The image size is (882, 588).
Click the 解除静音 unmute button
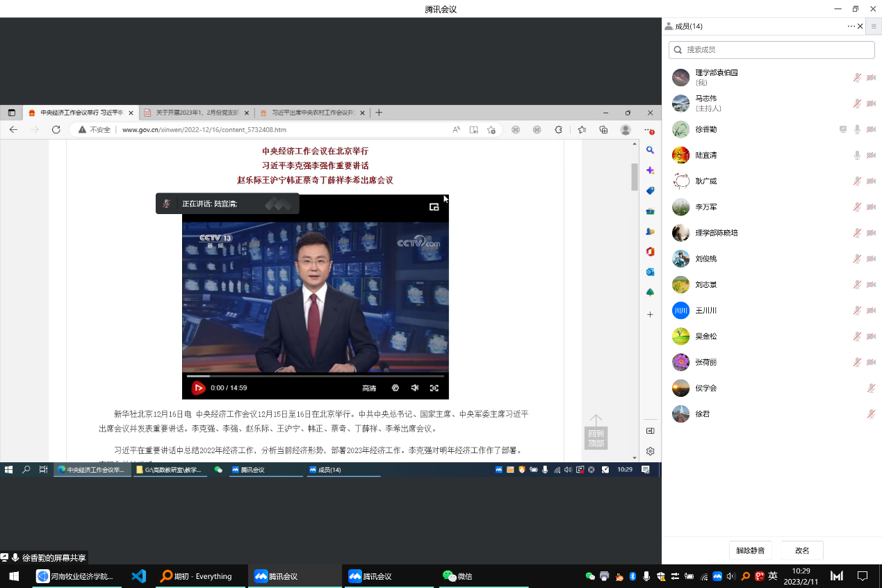[x=750, y=550]
